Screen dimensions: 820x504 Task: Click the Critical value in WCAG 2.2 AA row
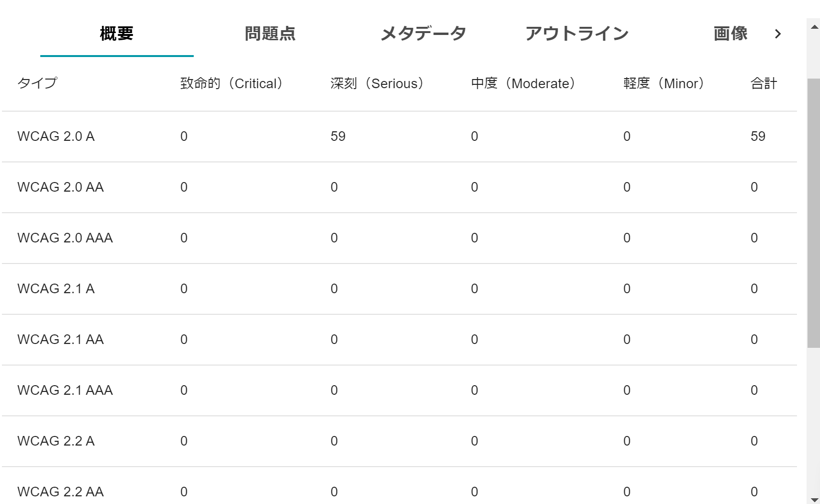(184, 492)
